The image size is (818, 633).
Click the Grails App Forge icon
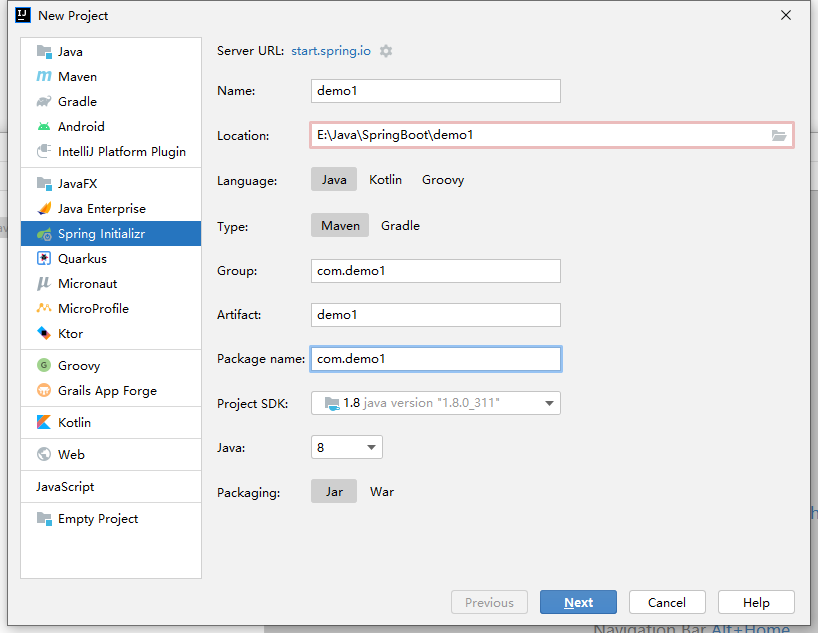(44, 390)
